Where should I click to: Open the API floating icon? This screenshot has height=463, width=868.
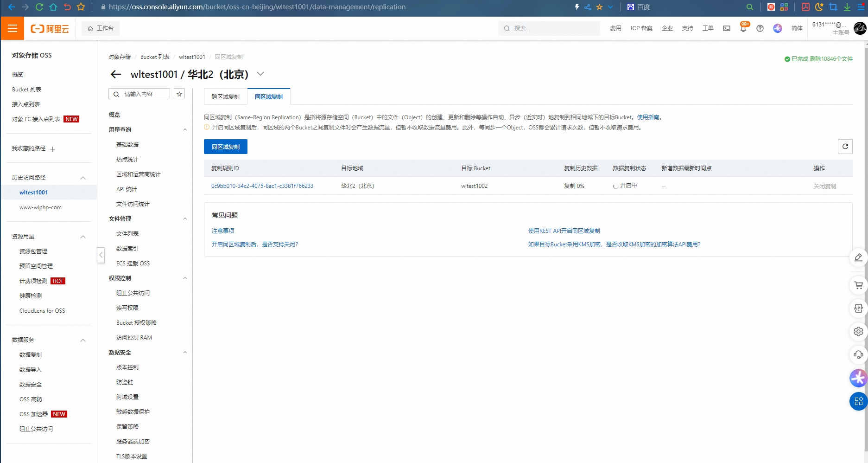858,309
